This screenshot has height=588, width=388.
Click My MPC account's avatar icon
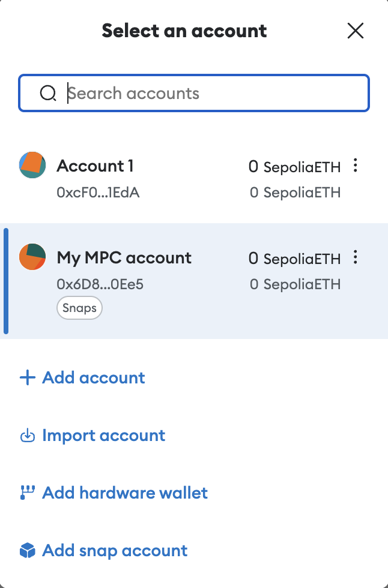pyautogui.click(x=32, y=257)
